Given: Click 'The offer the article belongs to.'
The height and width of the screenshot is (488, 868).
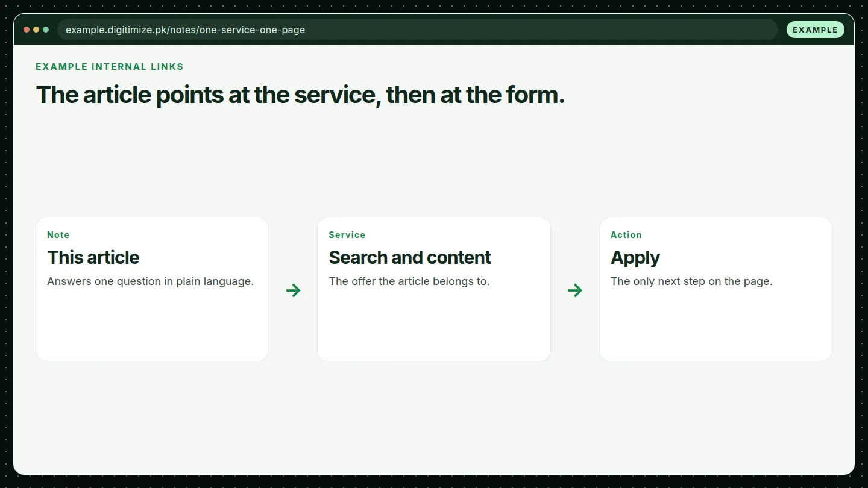Looking at the screenshot, I should coord(409,281).
